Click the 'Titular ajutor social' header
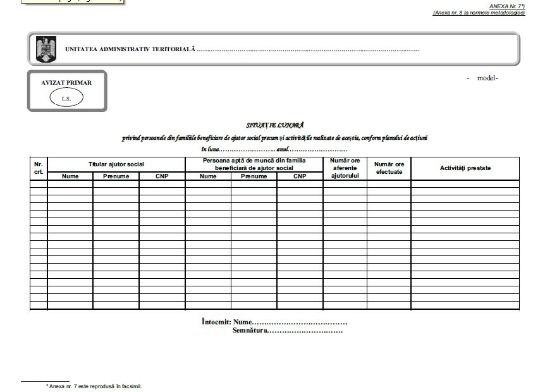The image size is (533, 392). pos(116,164)
